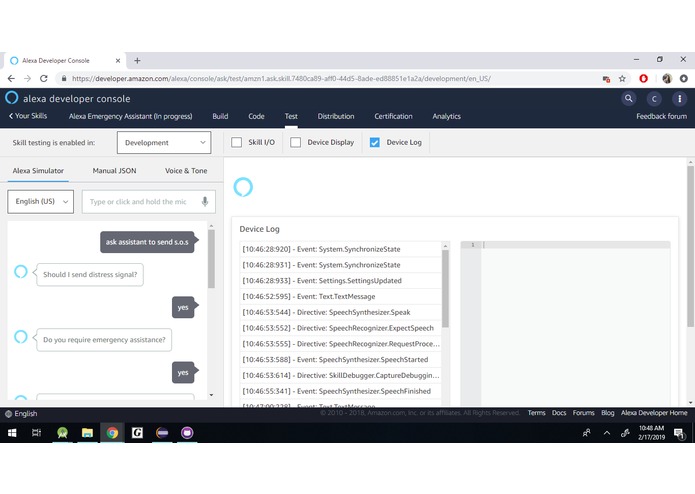
Task: Switch to Voice & Tone tab
Action: point(186,171)
